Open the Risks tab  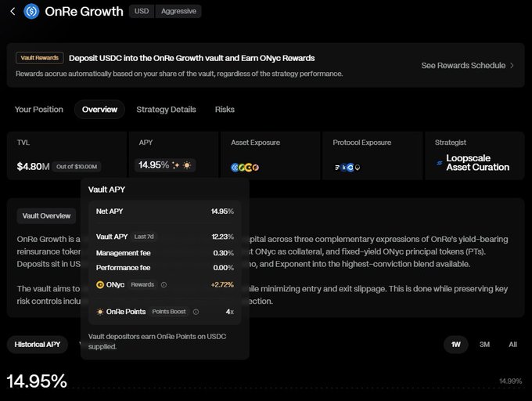coord(225,110)
